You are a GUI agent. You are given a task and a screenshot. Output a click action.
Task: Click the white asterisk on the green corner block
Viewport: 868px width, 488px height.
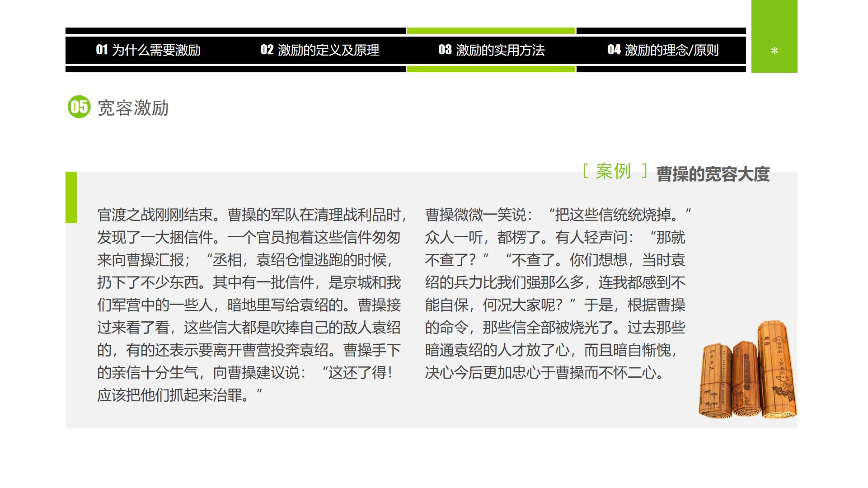(x=774, y=51)
